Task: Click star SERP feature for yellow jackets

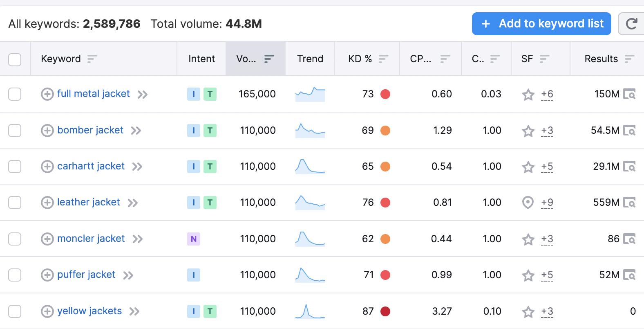Action: click(x=528, y=312)
